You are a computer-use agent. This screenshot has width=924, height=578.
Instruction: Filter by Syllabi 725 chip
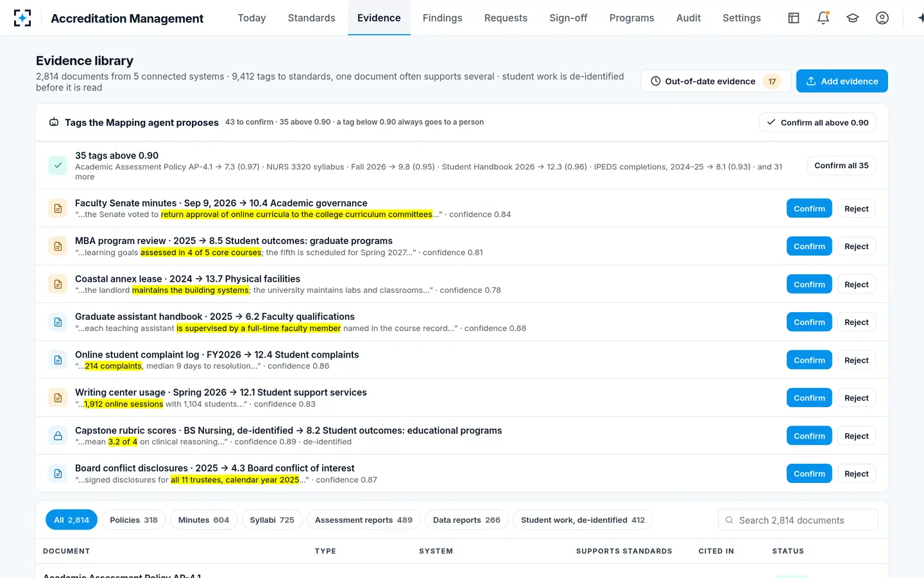[272, 520]
